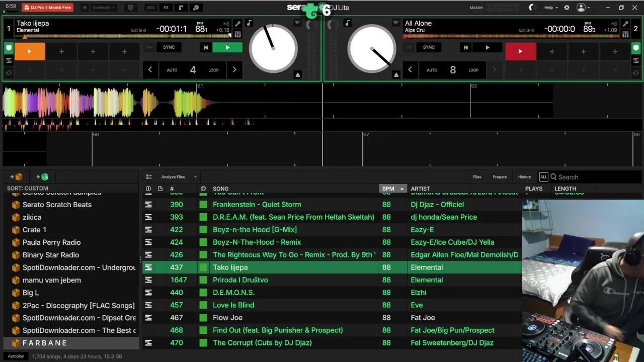Halve deck 2 loop size with left arrow

click(410, 70)
